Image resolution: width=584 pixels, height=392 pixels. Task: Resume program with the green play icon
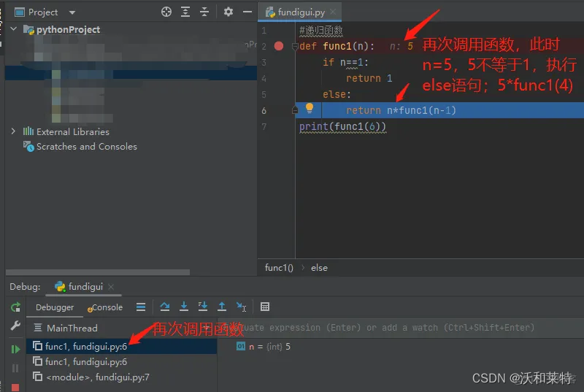pyautogui.click(x=15, y=349)
